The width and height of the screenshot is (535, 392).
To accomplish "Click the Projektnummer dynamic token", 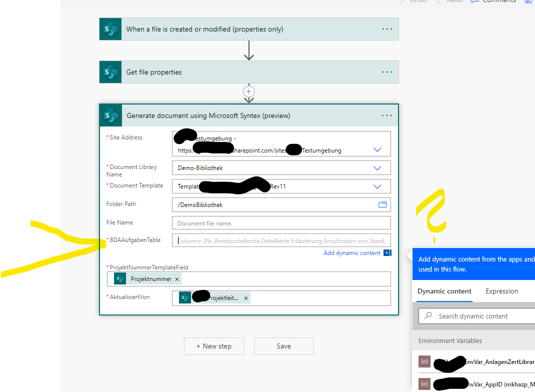I will 147,279.
